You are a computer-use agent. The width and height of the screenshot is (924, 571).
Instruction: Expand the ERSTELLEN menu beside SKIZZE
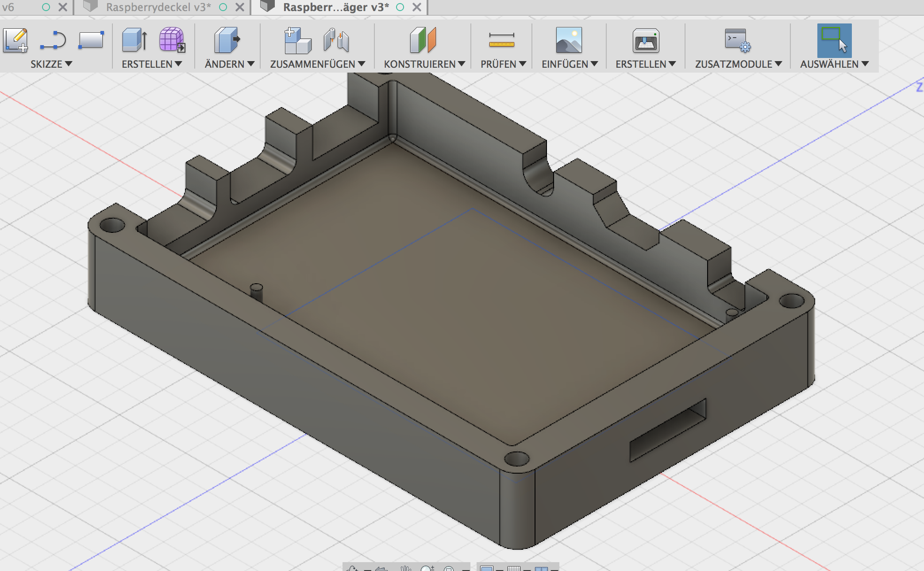(152, 64)
